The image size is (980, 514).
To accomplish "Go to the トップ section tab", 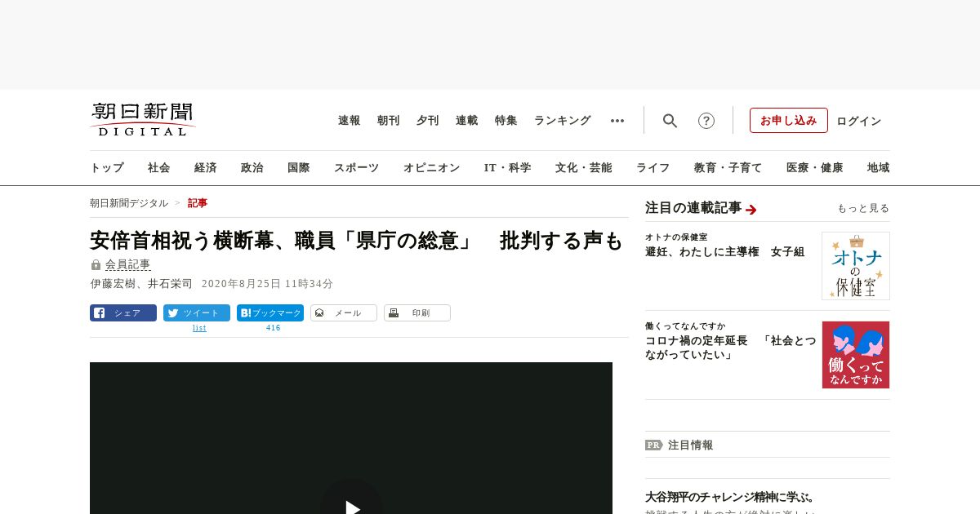I will click(107, 168).
